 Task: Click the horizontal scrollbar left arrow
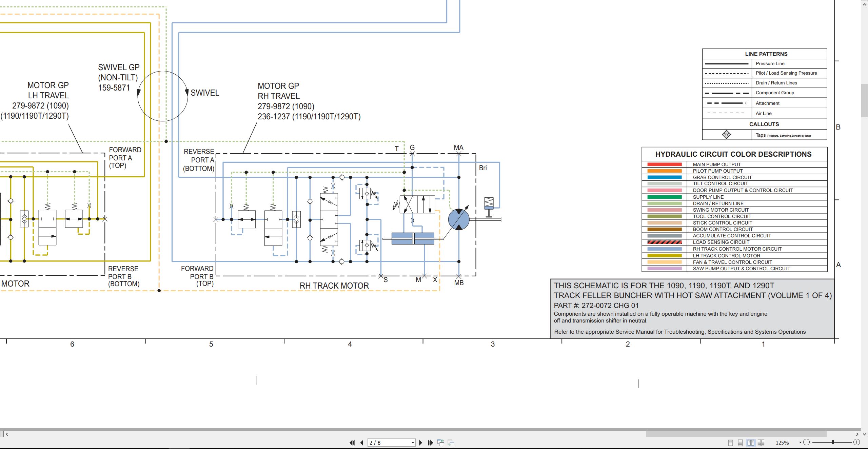(x=7, y=434)
